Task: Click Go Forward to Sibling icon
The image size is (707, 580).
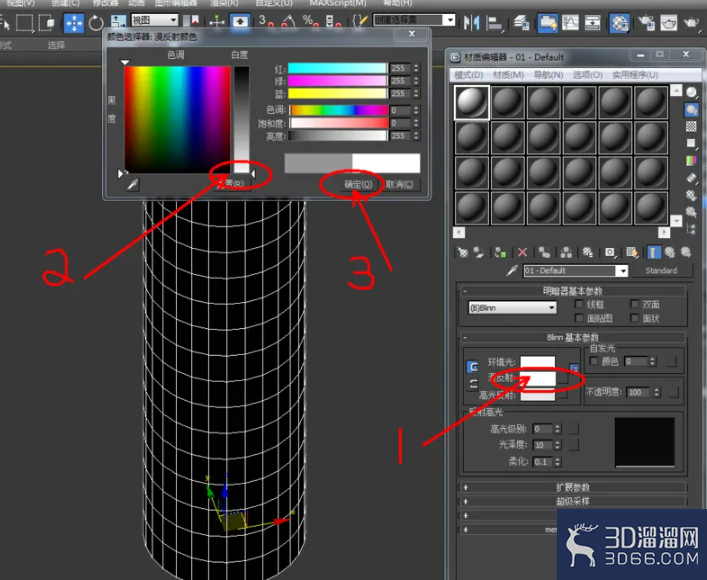Action: click(x=686, y=252)
